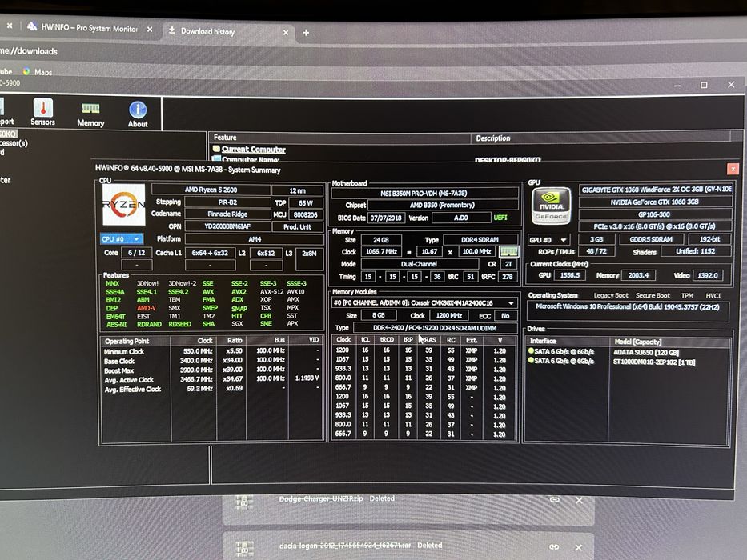747x560 pixels.
Task: Click the Boost Max operating point row
Action: 212,370
